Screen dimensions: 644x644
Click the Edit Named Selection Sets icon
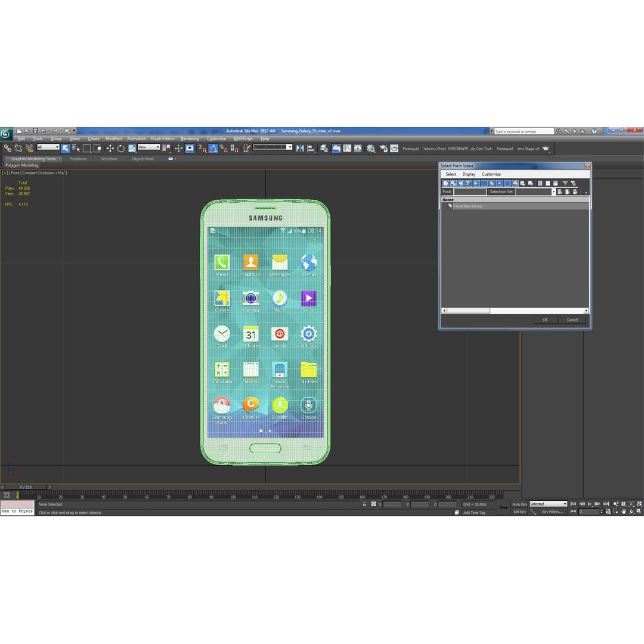coord(247,148)
